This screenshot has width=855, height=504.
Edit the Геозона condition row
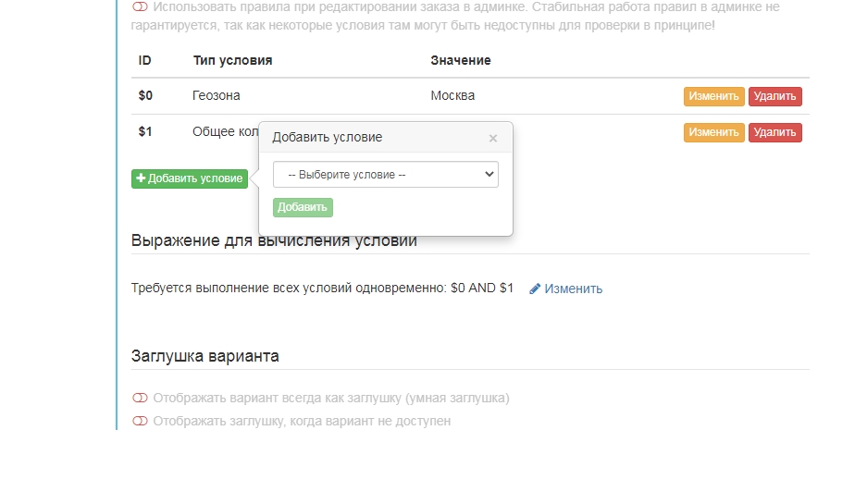[713, 96]
